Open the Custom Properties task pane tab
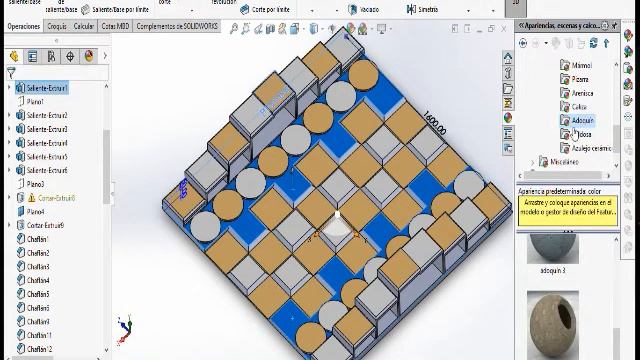This screenshot has height=360, width=640. pos(508,133)
